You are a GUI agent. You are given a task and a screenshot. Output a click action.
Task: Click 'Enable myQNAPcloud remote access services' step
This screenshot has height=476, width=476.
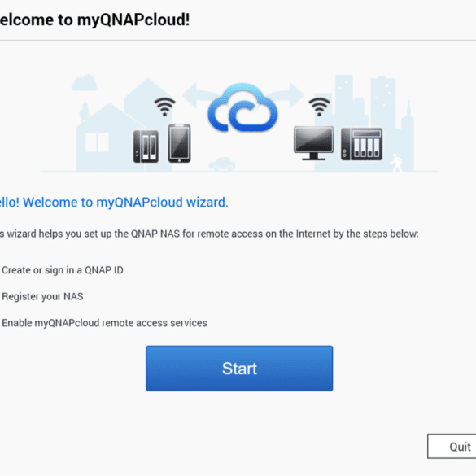click(x=104, y=323)
